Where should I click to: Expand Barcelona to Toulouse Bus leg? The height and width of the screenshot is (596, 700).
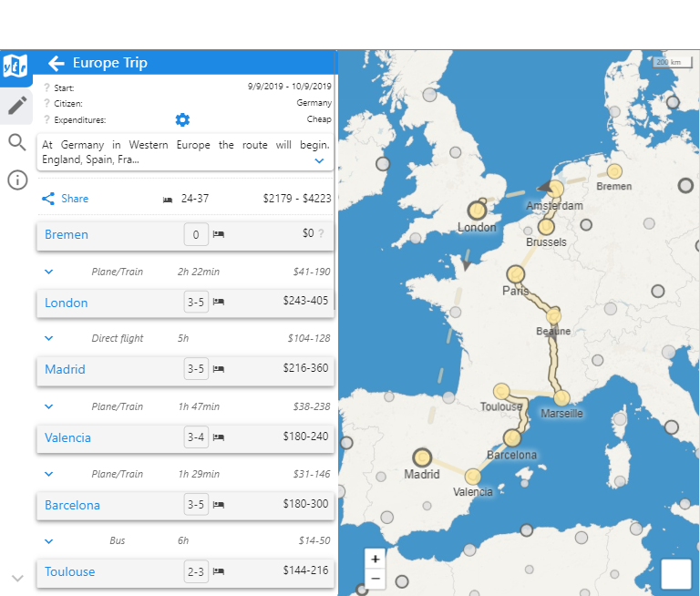pyautogui.click(x=49, y=541)
